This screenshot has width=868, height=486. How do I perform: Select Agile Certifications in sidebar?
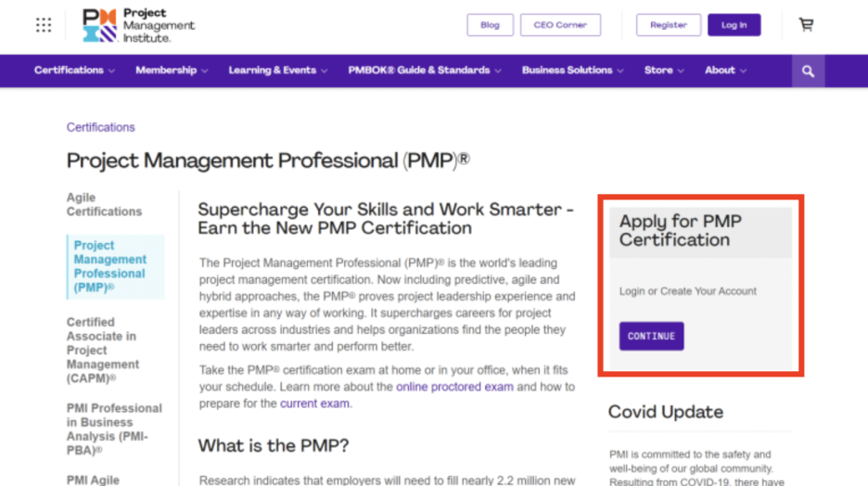click(x=104, y=205)
